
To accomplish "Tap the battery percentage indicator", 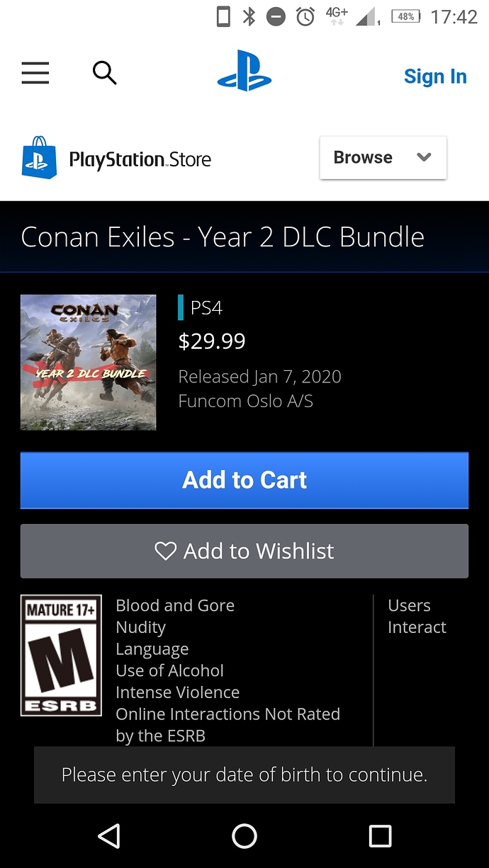I will point(406,16).
